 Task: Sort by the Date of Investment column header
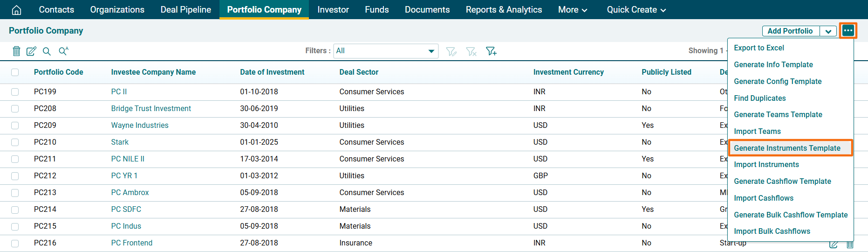[x=272, y=72]
